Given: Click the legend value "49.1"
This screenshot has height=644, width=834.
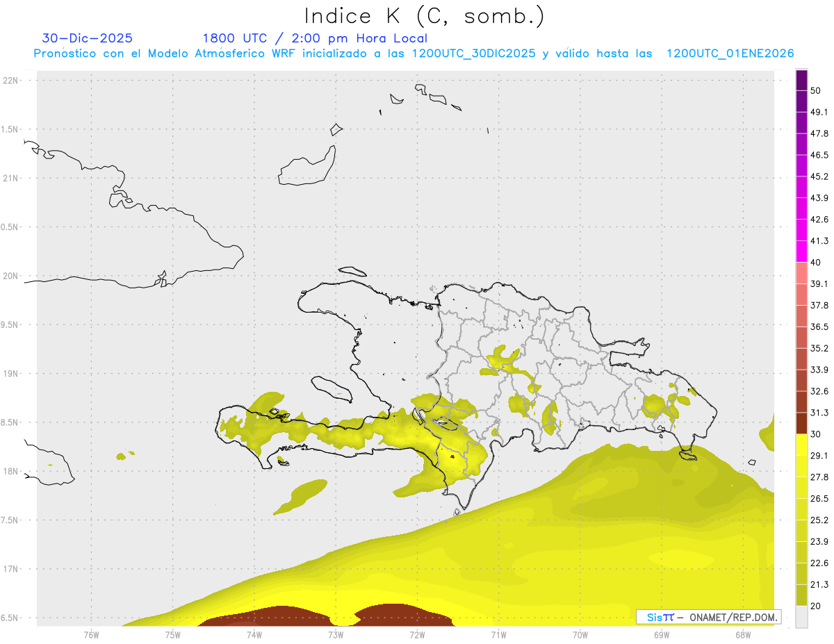Looking at the screenshot, I should pyautogui.click(x=819, y=112).
